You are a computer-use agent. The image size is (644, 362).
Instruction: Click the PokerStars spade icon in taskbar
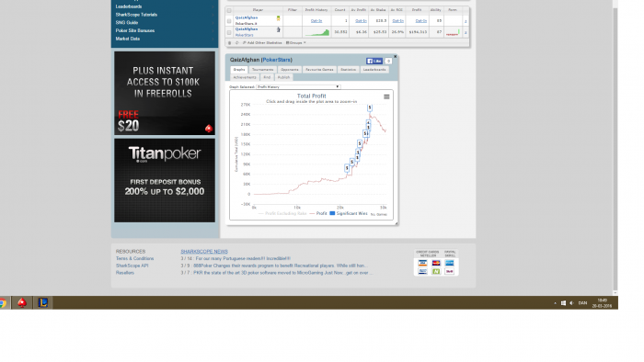pyautogui.click(x=22, y=302)
